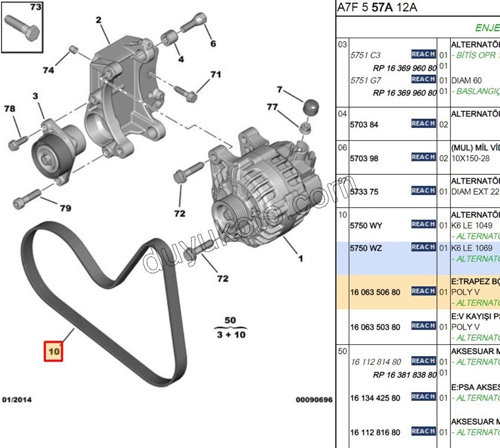Click the REACH icon next to part 5751 C3
The height and width of the screenshot is (448, 500).
[x=422, y=54]
